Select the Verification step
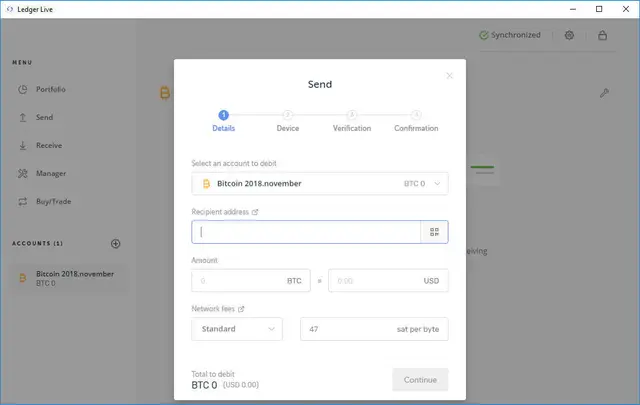The width and height of the screenshot is (640, 405). pyautogui.click(x=352, y=121)
